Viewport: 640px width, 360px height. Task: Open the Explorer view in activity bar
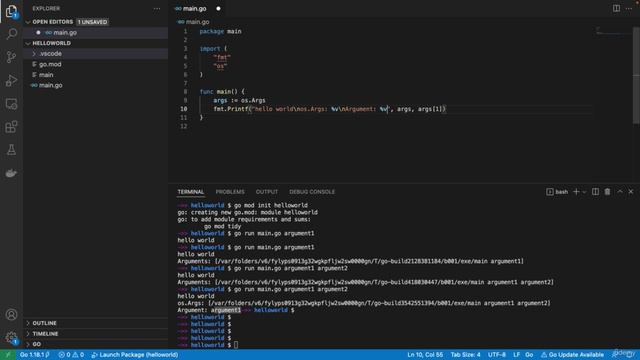point(11,11)
